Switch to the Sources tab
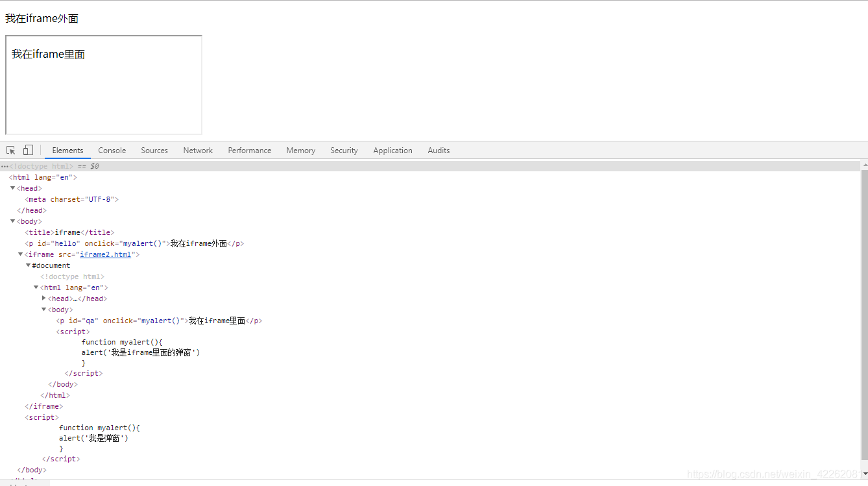868x486 pixels. [154, 151]
